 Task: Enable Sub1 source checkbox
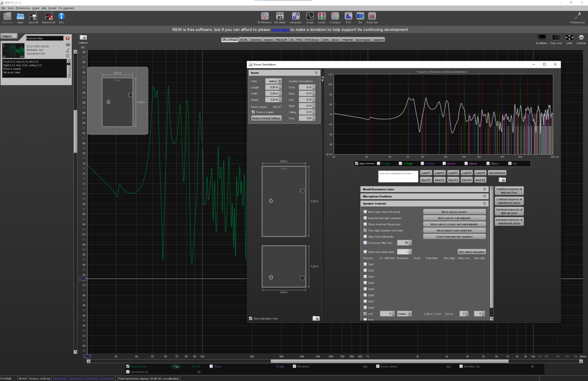click(365, 264)
